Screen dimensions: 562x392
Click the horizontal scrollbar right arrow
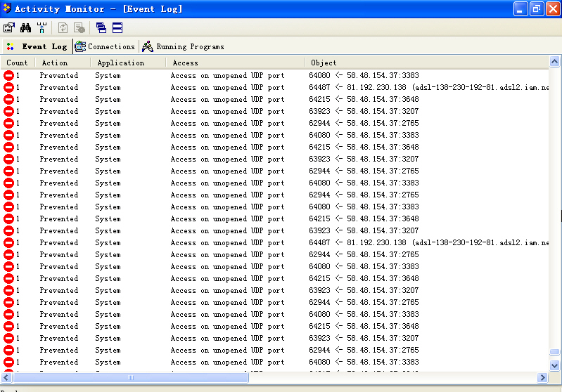tap(542, 377)
